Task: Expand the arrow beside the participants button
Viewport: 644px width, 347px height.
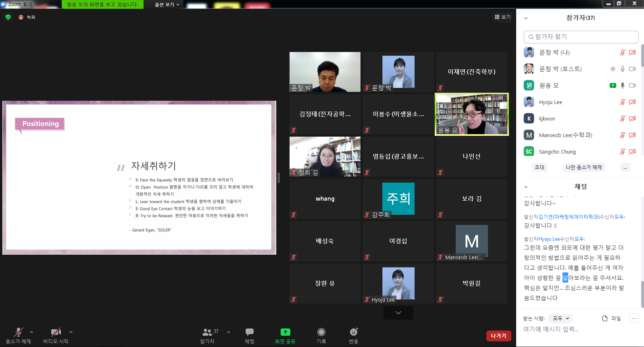Action: 229,332
